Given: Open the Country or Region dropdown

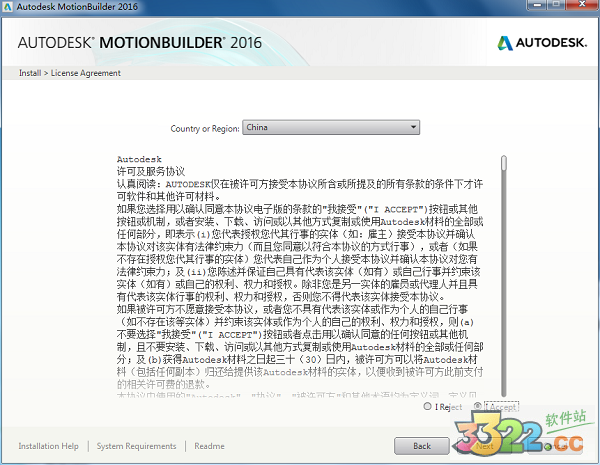Looking at the screenshot, I should (x=331, y=127).
